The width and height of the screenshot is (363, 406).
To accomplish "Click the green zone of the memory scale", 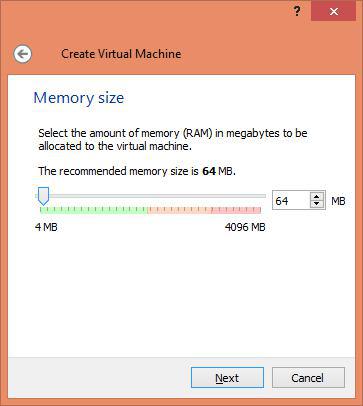I will pyautogui.click(x=94, y=210).
